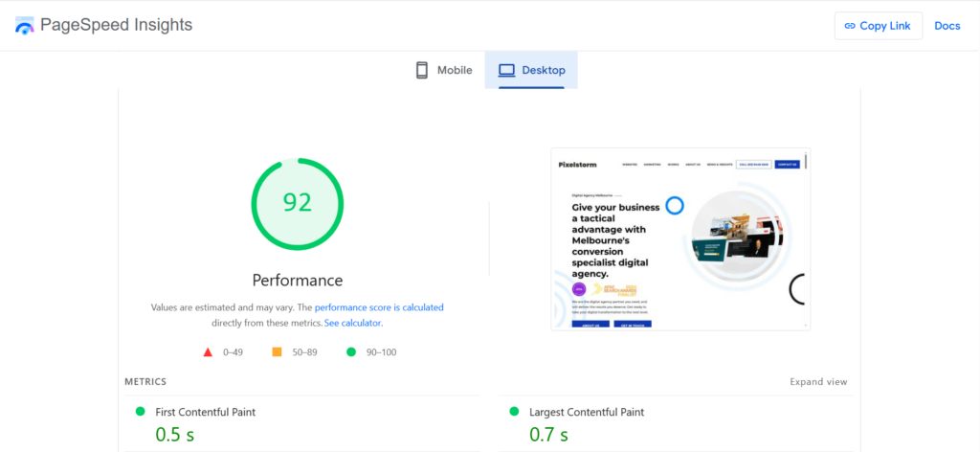Screen dimensions: 980x452
Task: Switch to the Mobile tab
Action: 444,70
